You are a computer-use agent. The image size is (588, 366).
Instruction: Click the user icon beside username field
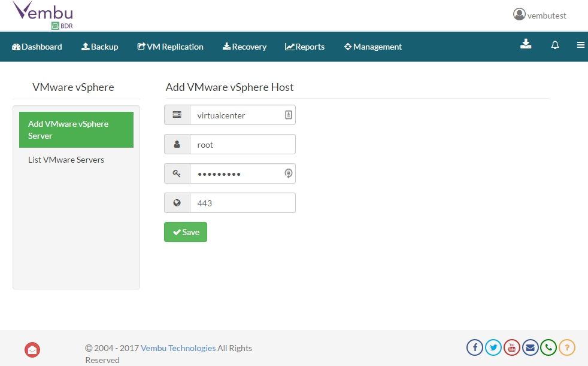[177, 144]
